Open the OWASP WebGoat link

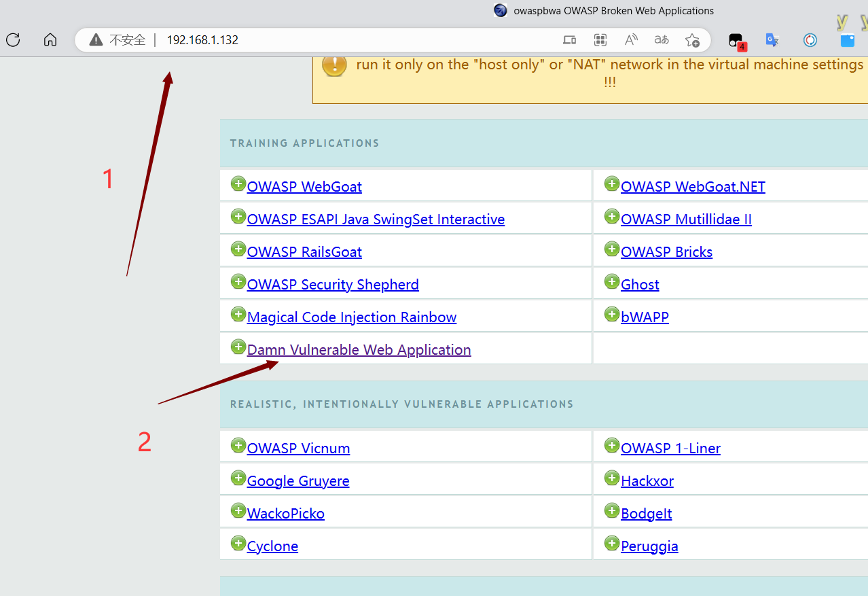click(304, 187)
